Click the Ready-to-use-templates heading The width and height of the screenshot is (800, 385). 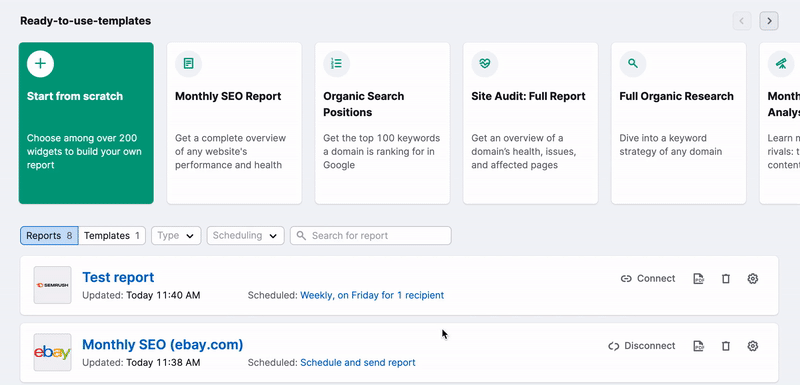[x=86, y=21]
